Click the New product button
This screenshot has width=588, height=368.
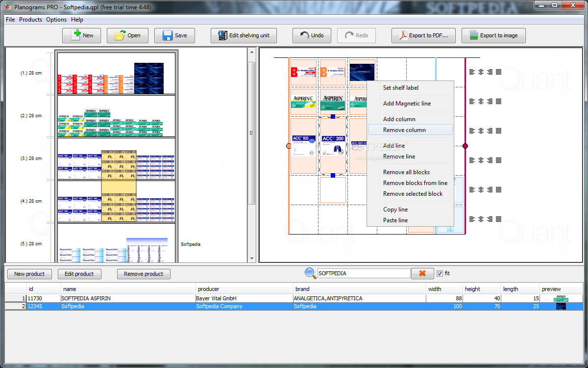(29, 274)
